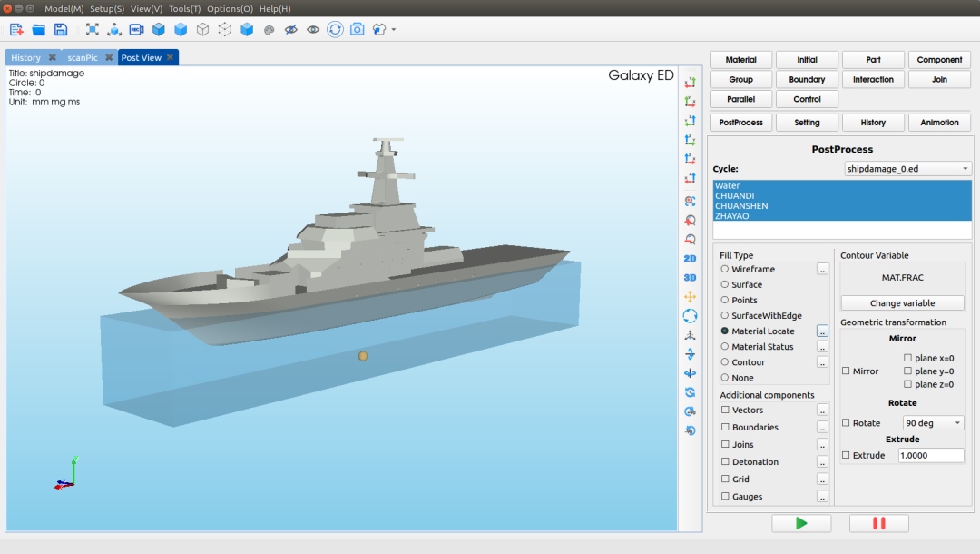Enable the Detonation additional component

(725, 462)
